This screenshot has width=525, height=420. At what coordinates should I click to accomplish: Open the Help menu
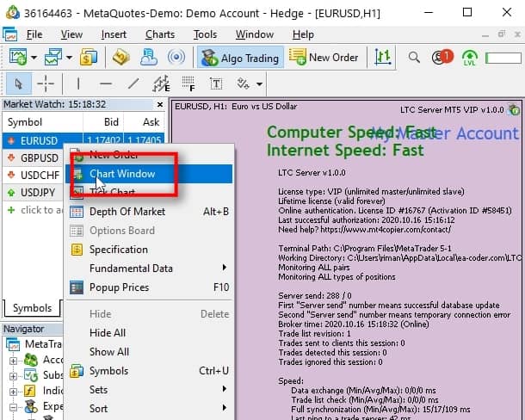click(303, 34)
